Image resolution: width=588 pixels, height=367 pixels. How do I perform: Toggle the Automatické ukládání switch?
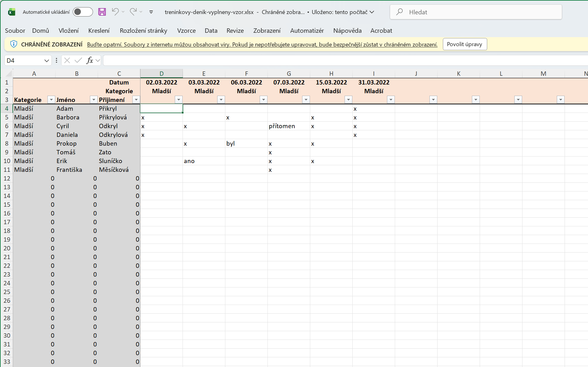point(83,12)
